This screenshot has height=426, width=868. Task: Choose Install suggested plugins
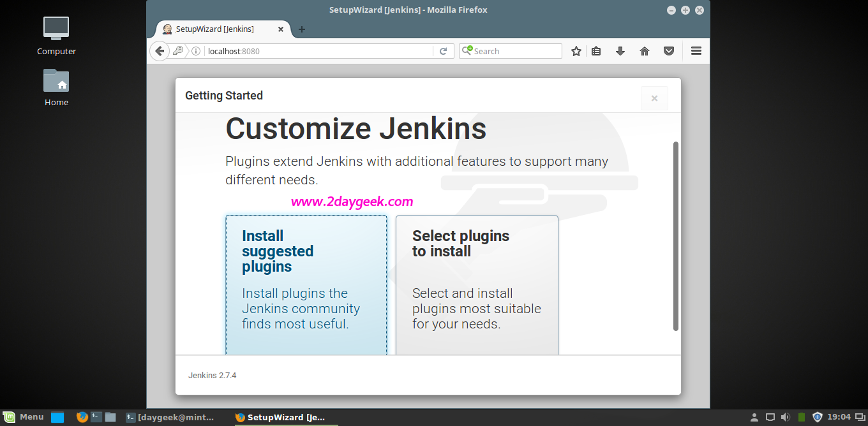tap(306, 284)
